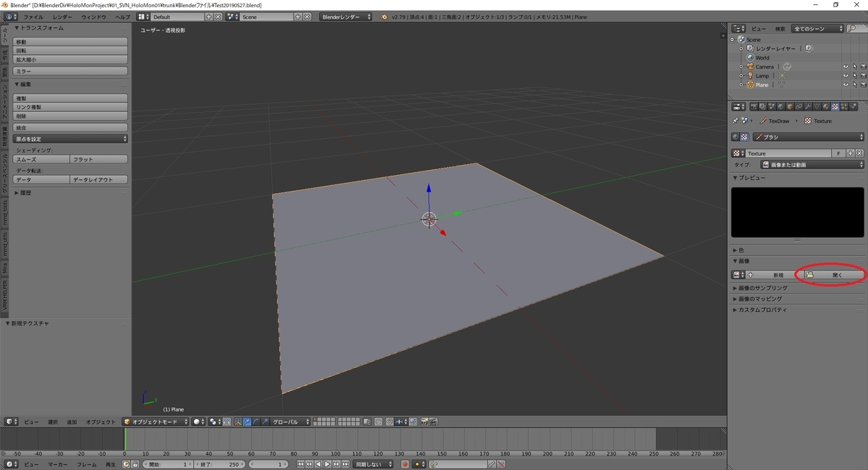
Task: Add new scene plus icon
Action: 298,16
